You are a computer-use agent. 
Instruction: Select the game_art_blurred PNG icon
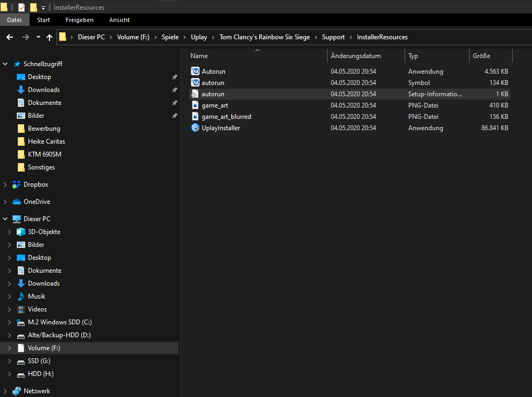195,116
